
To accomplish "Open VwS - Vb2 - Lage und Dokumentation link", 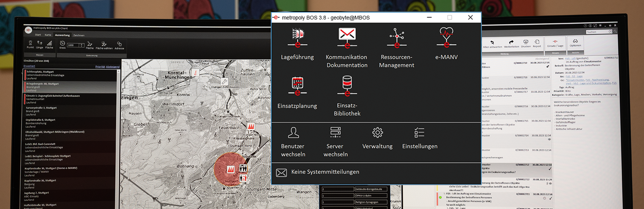I will (x=588, y=83).
